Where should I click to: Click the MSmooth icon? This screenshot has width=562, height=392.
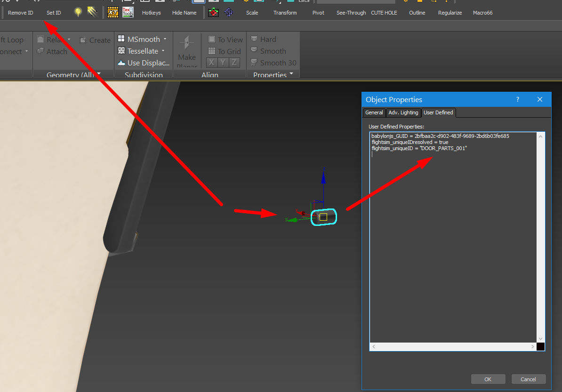coord(121,39)
